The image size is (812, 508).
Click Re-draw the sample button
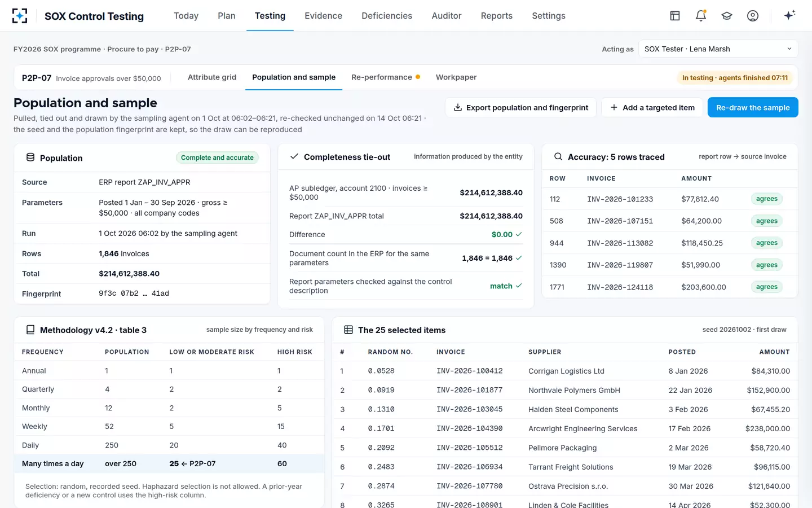753,108
